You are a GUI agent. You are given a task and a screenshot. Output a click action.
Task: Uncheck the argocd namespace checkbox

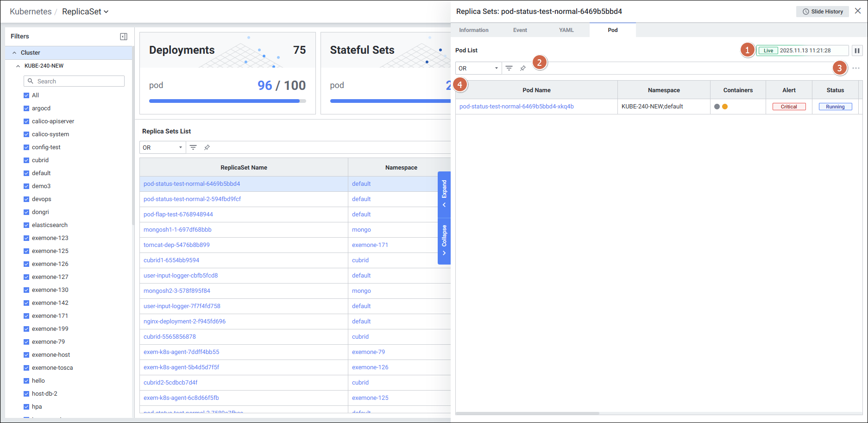click(x=26, y=108)
